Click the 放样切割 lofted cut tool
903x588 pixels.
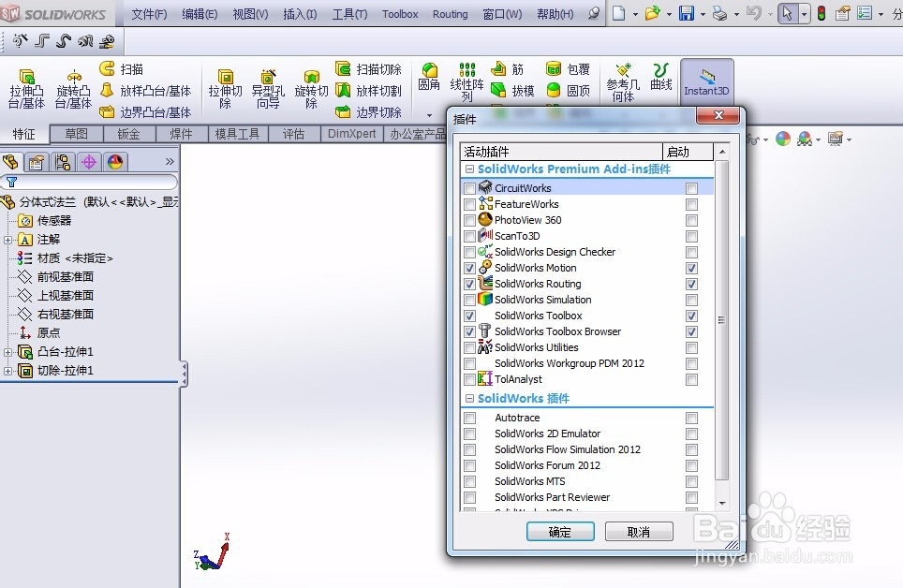coord(368,91)
